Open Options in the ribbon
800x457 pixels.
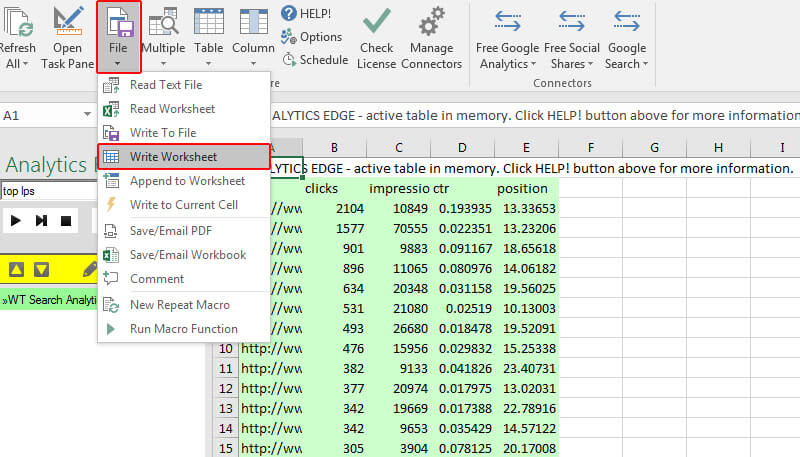pos(311,37)
